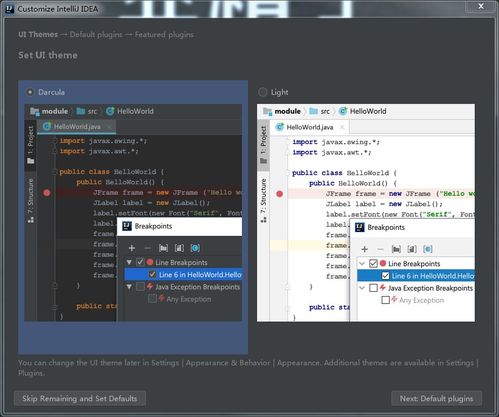The image size is (499, 417).
Task: Click the group by package icon in Darcula Breakpoints toolbar
Action: [x=163, y=248]
